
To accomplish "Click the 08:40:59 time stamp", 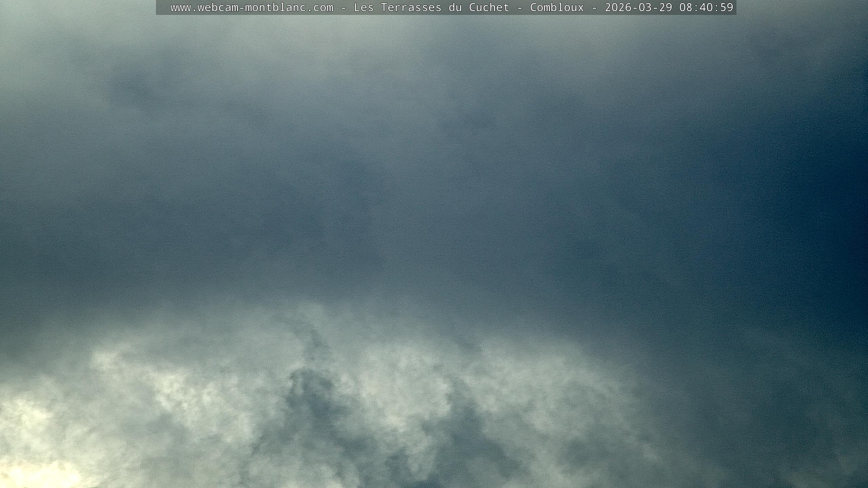I will 706,7.
